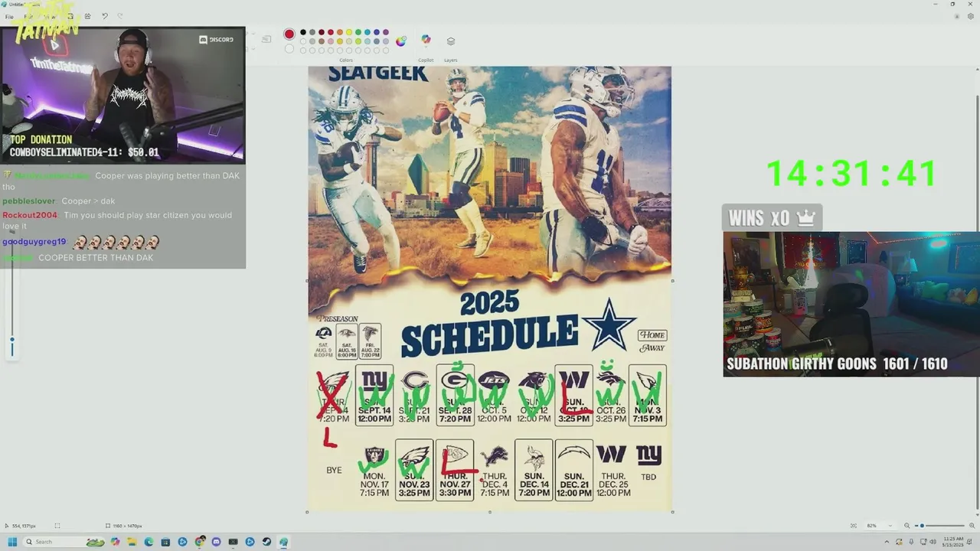Click the SUBATHON GIRTHY GOONS overlay text
980x551 pixels.
(x=837, y=364)
